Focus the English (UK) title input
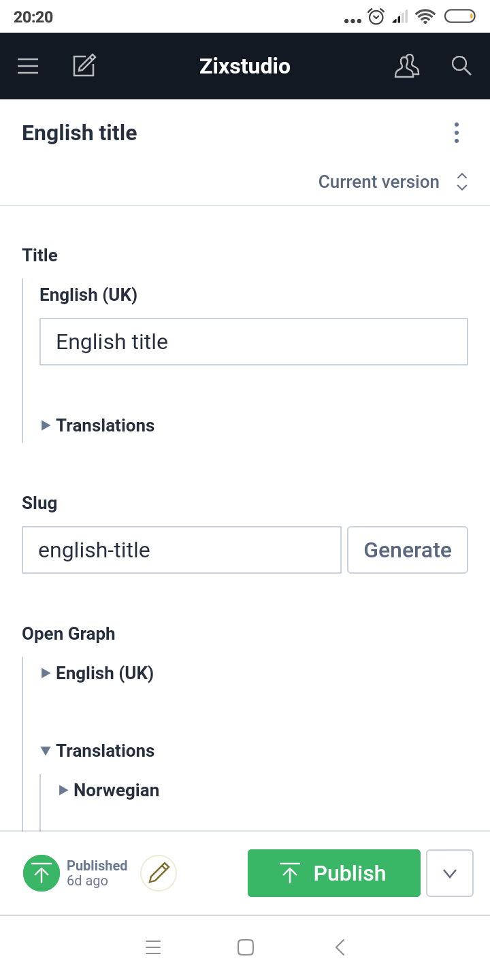 [x=253, y=342]
